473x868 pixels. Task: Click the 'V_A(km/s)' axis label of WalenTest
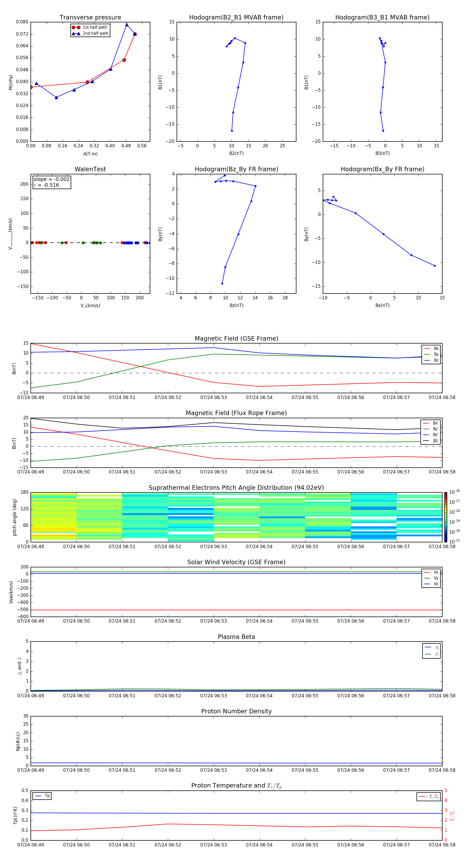tap(90, 306)
